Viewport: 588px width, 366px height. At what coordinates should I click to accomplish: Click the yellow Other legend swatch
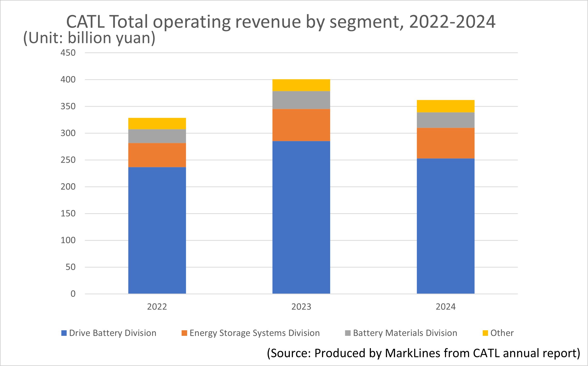pyautogui.click(x=485, y=333)
